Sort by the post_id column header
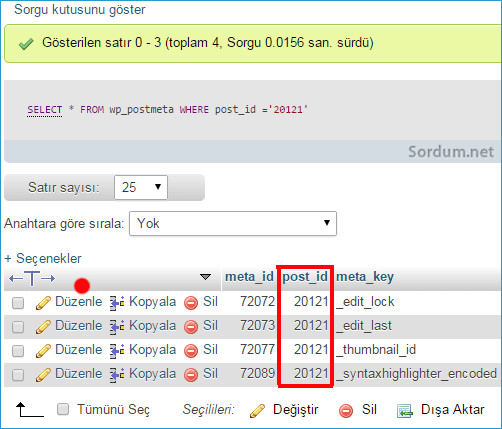 pyautogui.click(x=305, y=277)
